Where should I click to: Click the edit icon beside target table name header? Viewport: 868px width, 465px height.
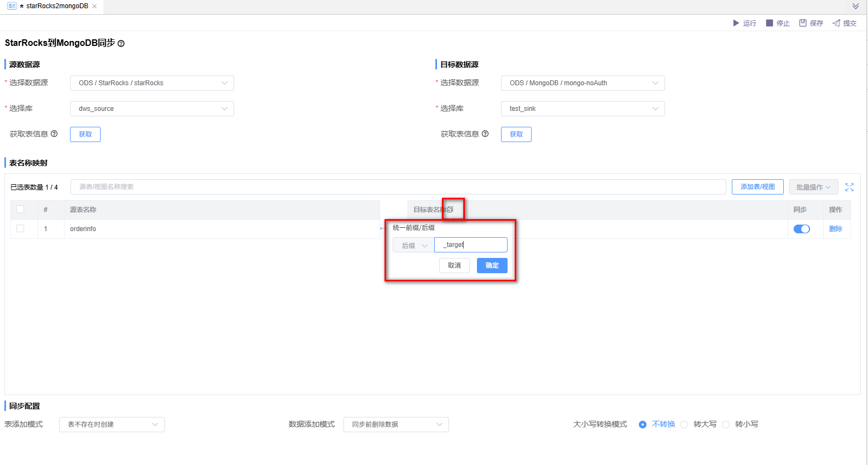(450, 210)
